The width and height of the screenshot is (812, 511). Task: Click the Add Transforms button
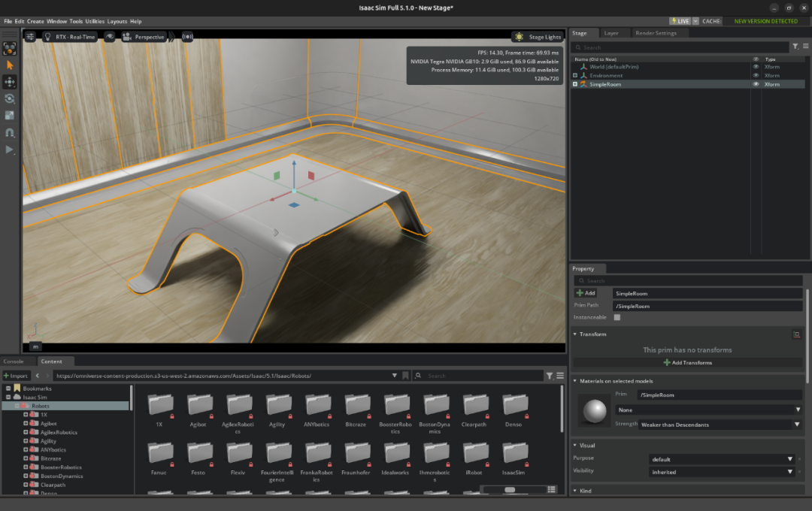pos(688,362)
